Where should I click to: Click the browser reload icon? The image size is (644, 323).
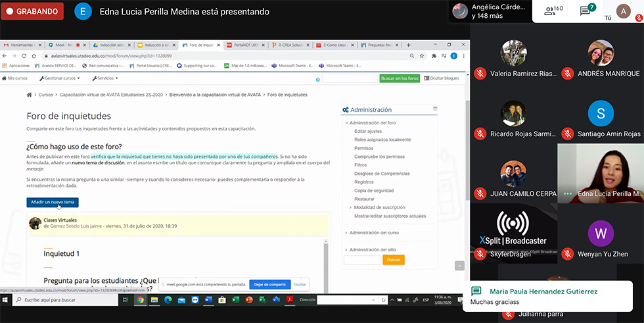24,56
